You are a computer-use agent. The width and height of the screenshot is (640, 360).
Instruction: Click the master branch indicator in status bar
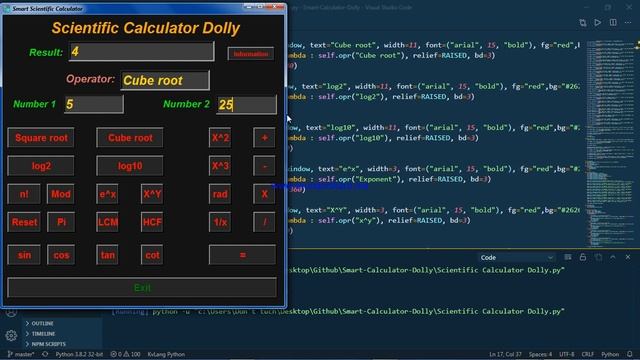[x=21, y=354]
